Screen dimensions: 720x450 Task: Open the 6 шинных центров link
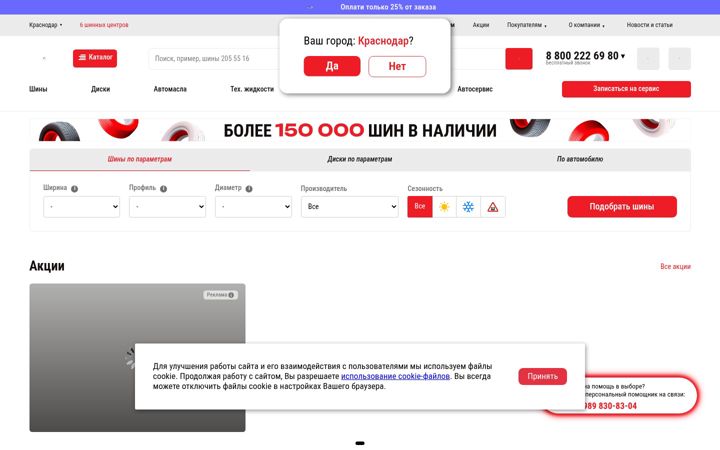pos(104,25)
